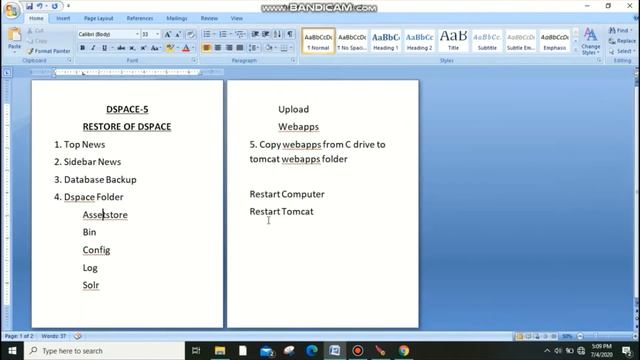Viewport: 640px width, 360px height.
Task: Click Increase Indent icon
Action: (266, 34)
